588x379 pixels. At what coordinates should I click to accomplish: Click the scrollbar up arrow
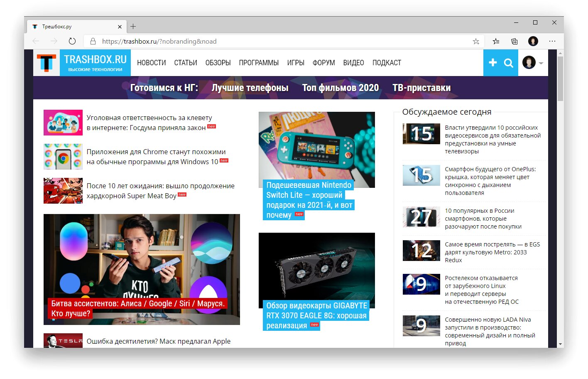560,53
